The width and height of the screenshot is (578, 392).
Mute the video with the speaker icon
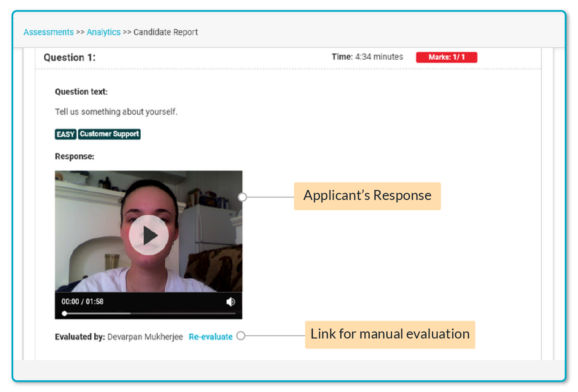(x=231, y=302)
